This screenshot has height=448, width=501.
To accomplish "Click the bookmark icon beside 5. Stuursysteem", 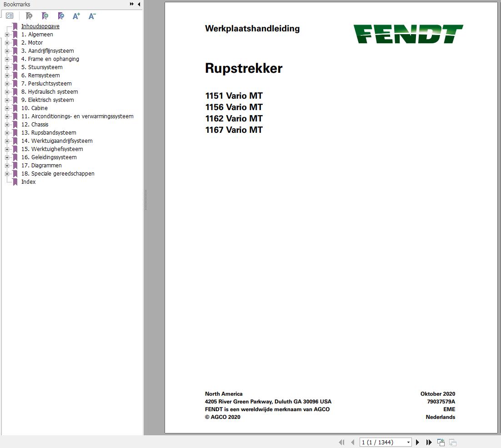I will (x=15, y=67).
